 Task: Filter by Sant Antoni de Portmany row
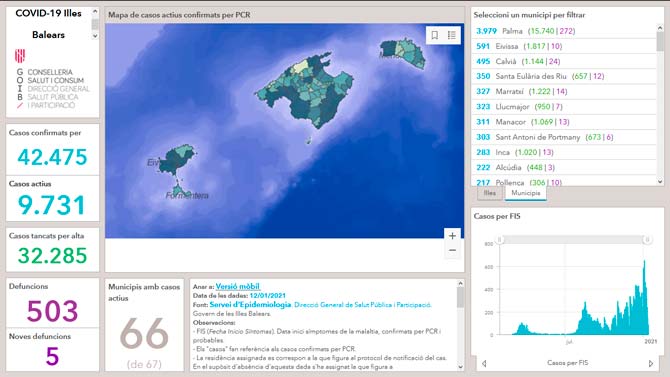point(564,137)
